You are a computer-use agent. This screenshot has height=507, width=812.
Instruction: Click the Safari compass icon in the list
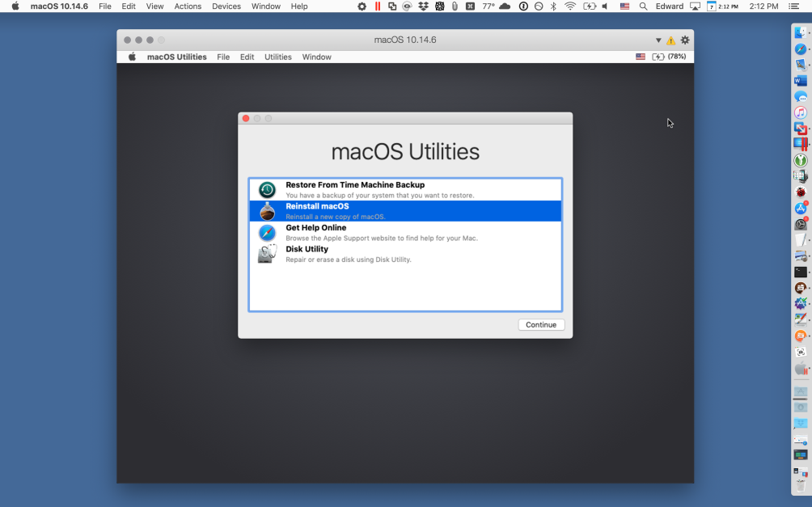click(x=267, y=233)
